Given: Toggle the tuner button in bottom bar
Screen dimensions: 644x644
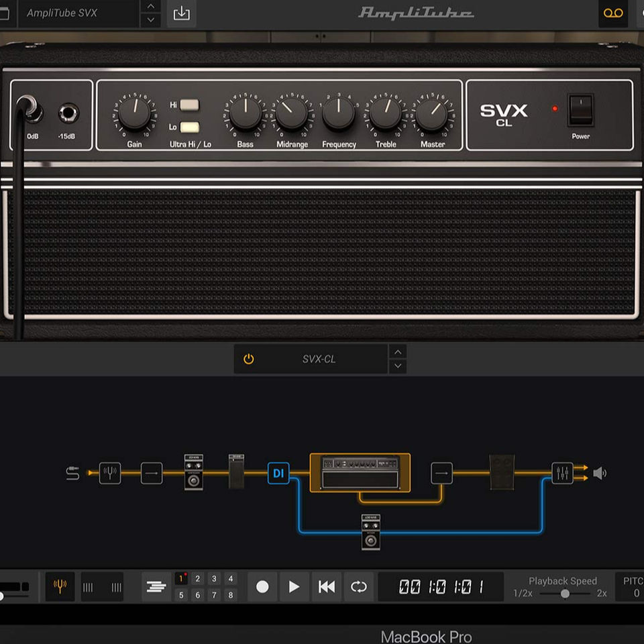Looking at the screenshot, I should click(60, 586).
